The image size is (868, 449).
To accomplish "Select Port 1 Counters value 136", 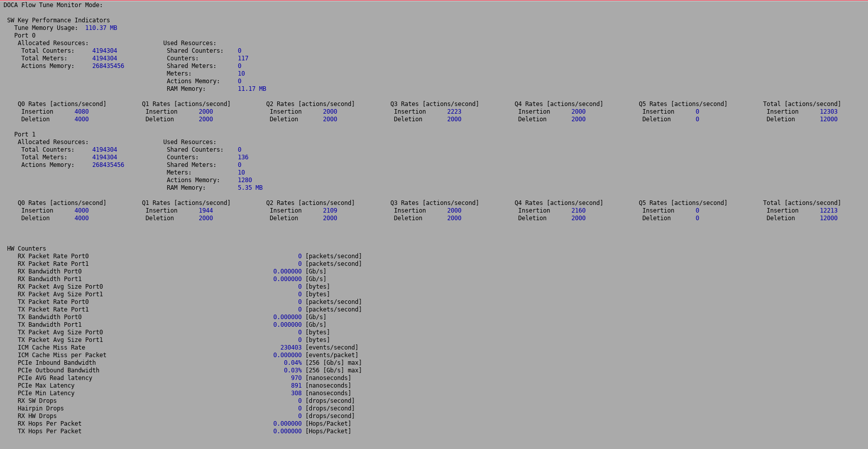I will click(243, 157).
